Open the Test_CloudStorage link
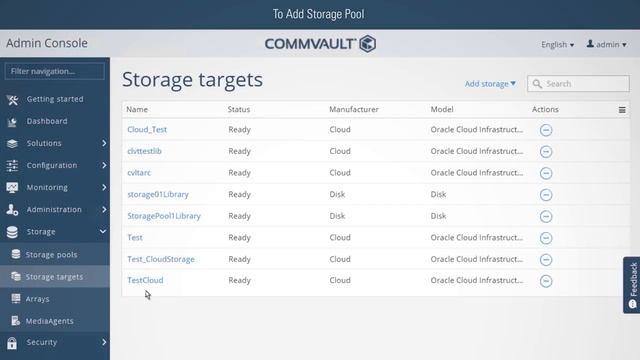Image resolution: width=640 pixels, height=360 pixels. [161, 259]
